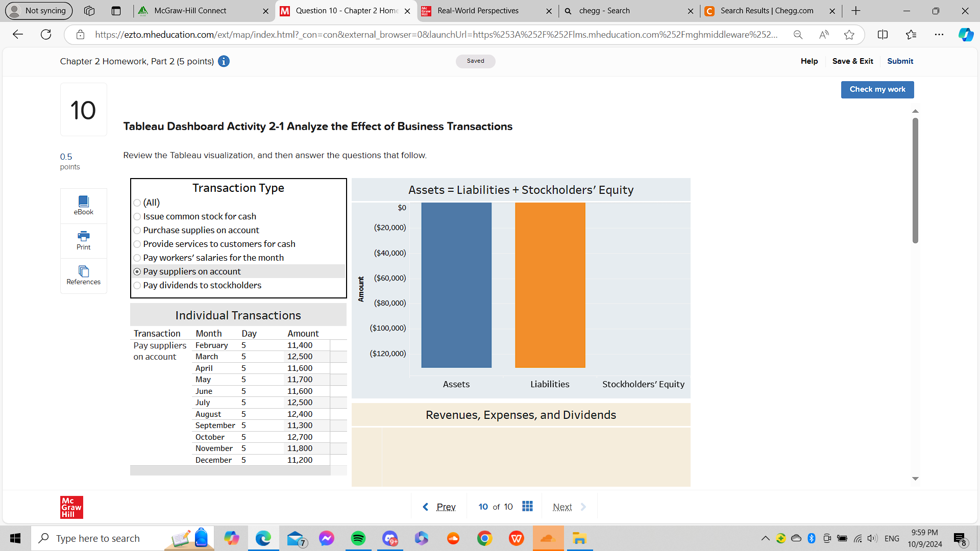The height and width of the screenshot is (551, 980).
Task: Click the zoom icon in the address bar
Action: pos(798,35)
